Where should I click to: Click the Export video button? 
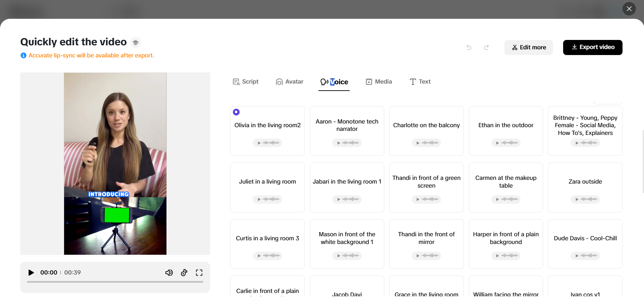tap(592, 47)
